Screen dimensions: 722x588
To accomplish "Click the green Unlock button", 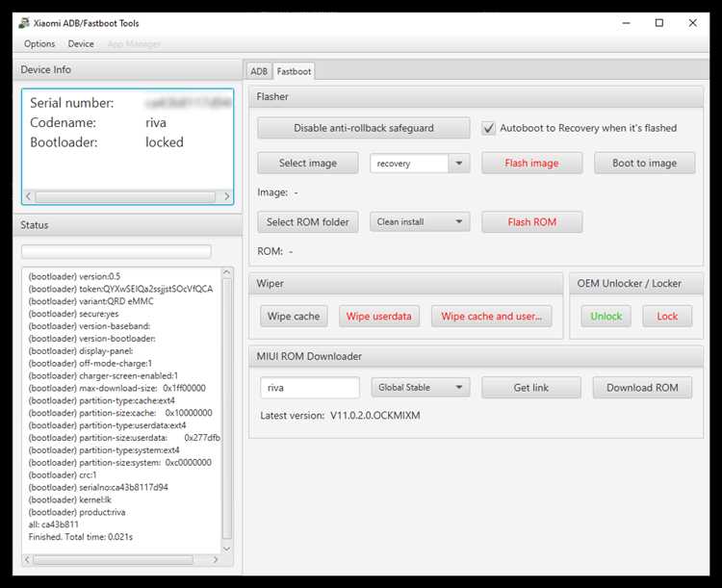I will (606, 317).
